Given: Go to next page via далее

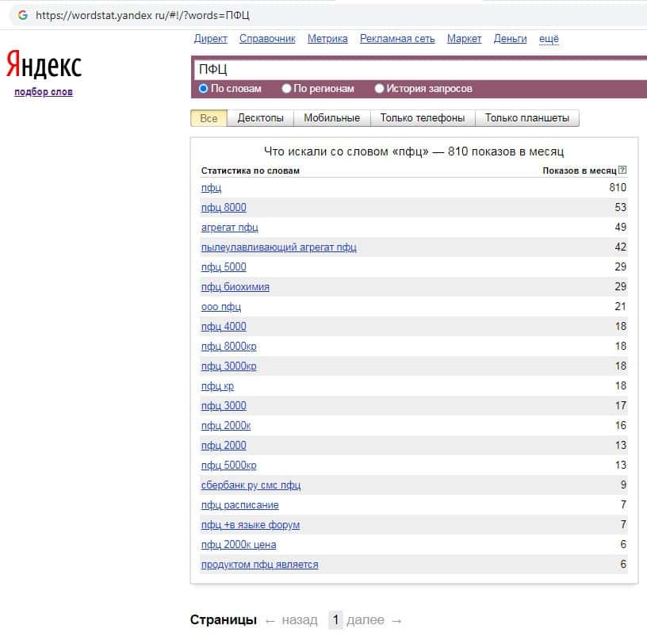Looking at the screenshot, I should (374, 620).
